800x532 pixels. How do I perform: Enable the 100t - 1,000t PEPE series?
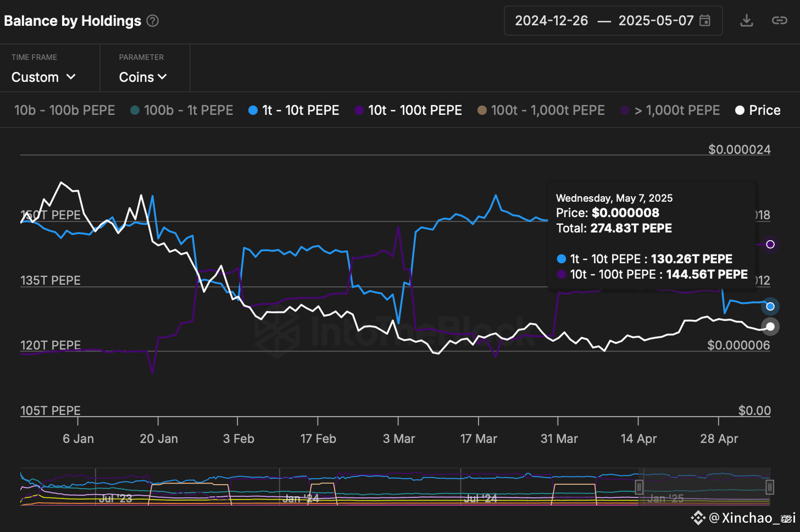pos(547,110)
